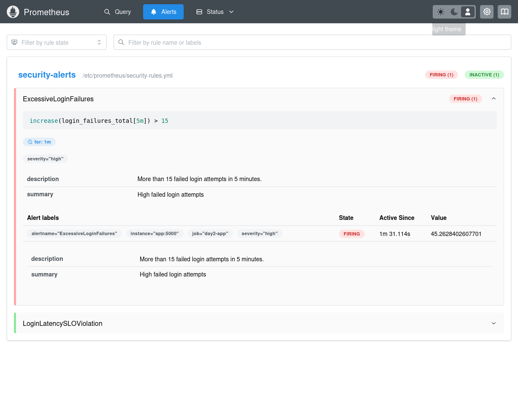
Task: Open documentation book icon
Action: tap(504, 12)
